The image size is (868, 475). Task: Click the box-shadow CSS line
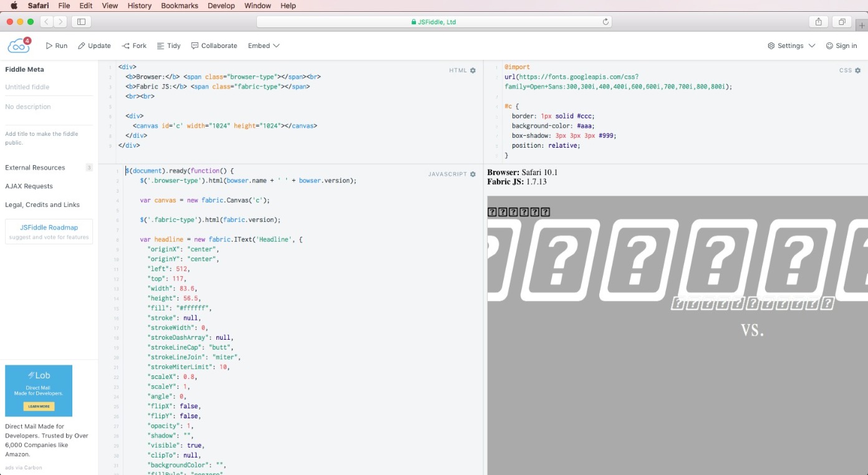564,135
